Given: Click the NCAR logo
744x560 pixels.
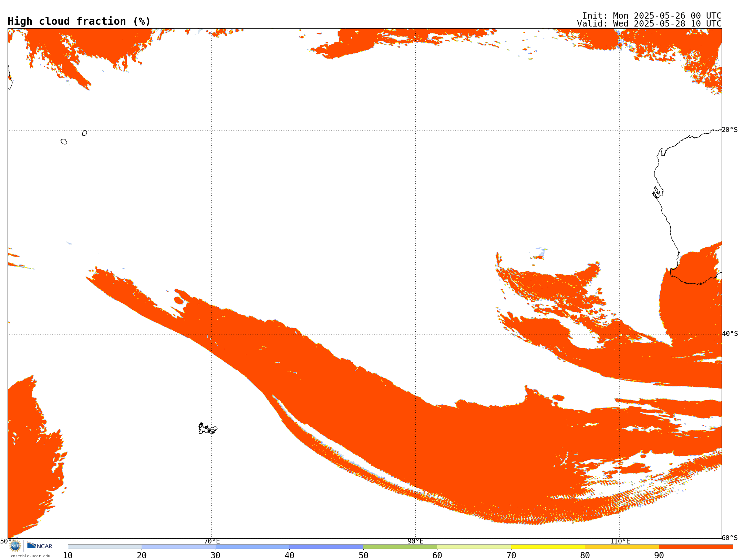Looking at the screenshot, I should [40, 546].
